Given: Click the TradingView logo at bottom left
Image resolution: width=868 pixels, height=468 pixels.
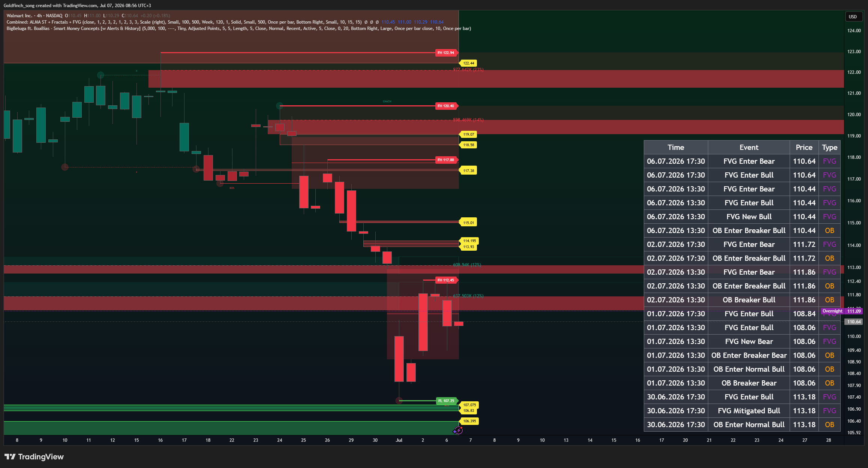Looking at the screenshot, I should [34, 457].
